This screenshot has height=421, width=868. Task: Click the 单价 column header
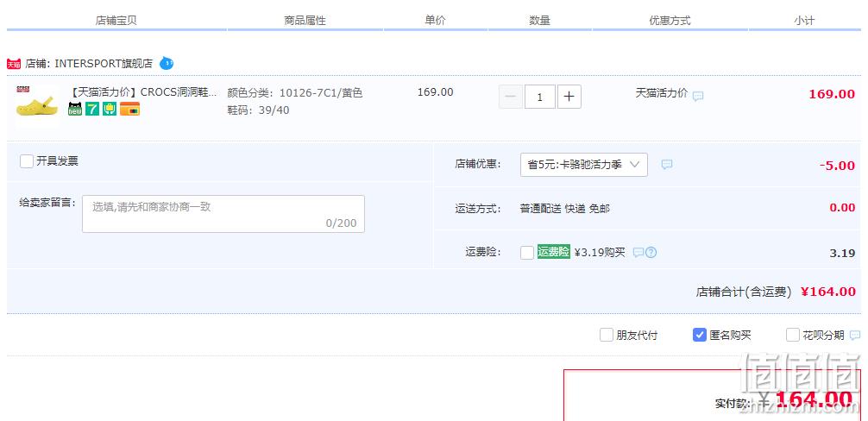(x=435, y=21)
